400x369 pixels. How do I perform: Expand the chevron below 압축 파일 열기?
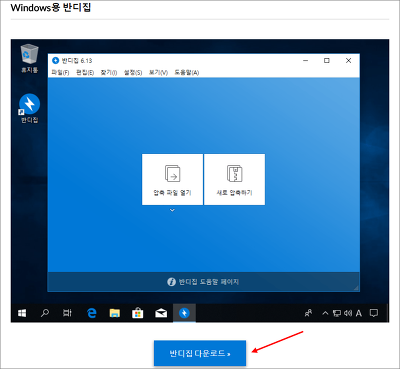click(172, 210)
